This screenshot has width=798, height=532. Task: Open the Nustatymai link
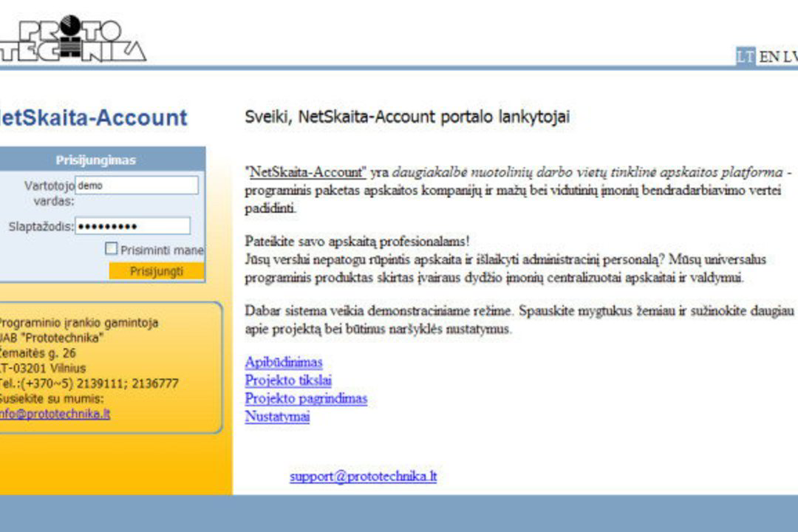tap(277, 417)
